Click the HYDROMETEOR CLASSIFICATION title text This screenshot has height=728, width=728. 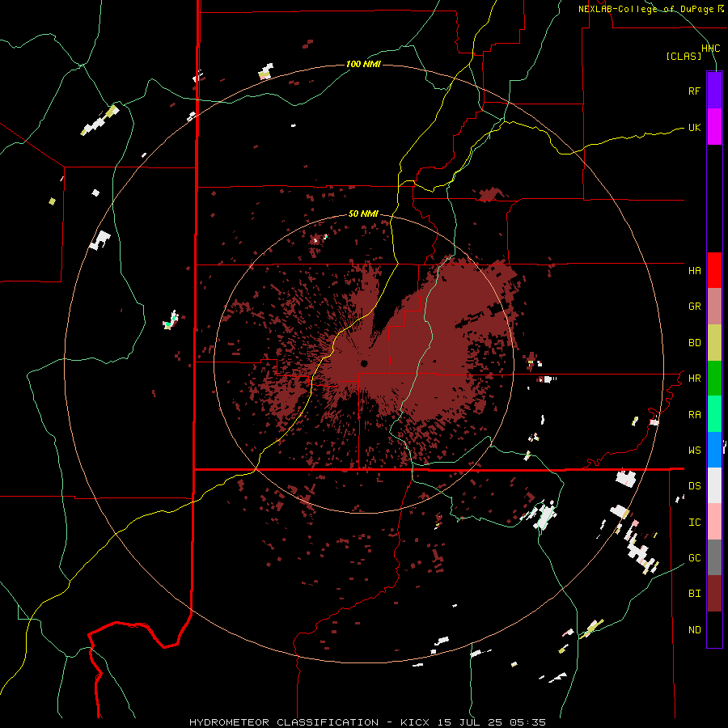(x=284, y=722)
